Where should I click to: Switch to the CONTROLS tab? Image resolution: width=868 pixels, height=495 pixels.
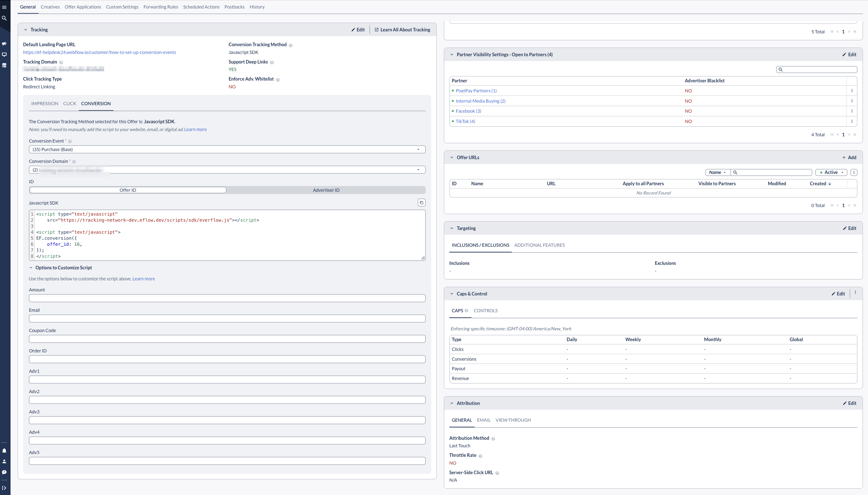pyautogui.click(x=485, y=311)
